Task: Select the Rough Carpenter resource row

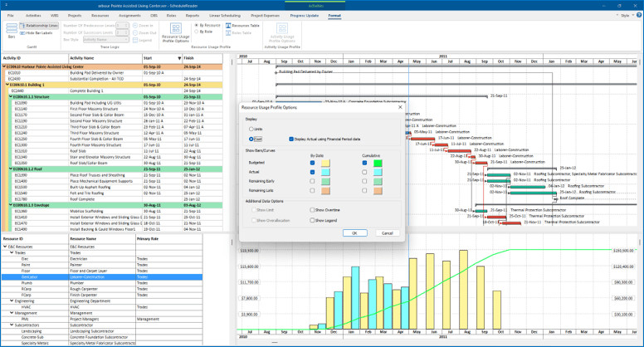Action: (102, 289)
